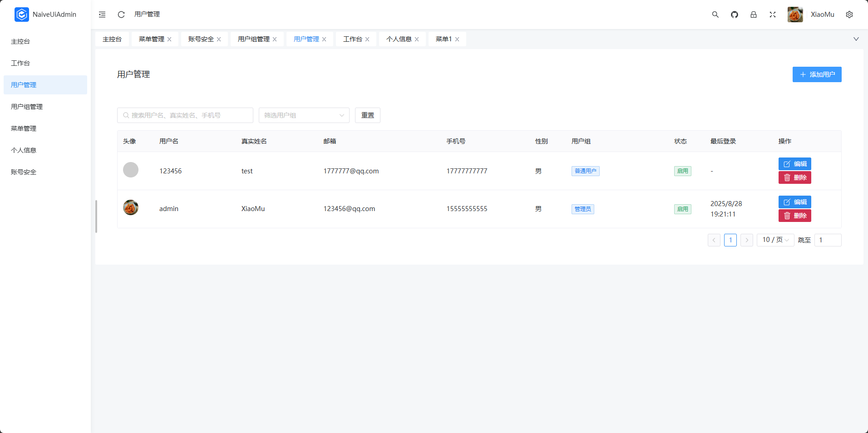868x433 pixels.
Task: Open the 10/页 page size dropdown
Action: [774, 240]
